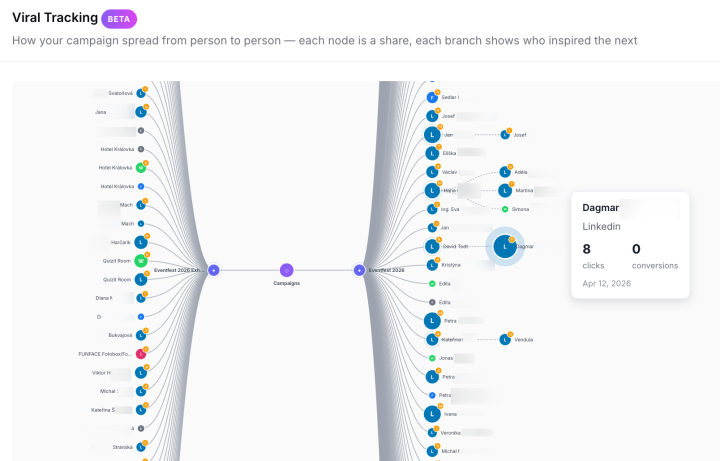Select the Hana node with three branches
This screenshot has height=461, width=720.
pos(432,190)
